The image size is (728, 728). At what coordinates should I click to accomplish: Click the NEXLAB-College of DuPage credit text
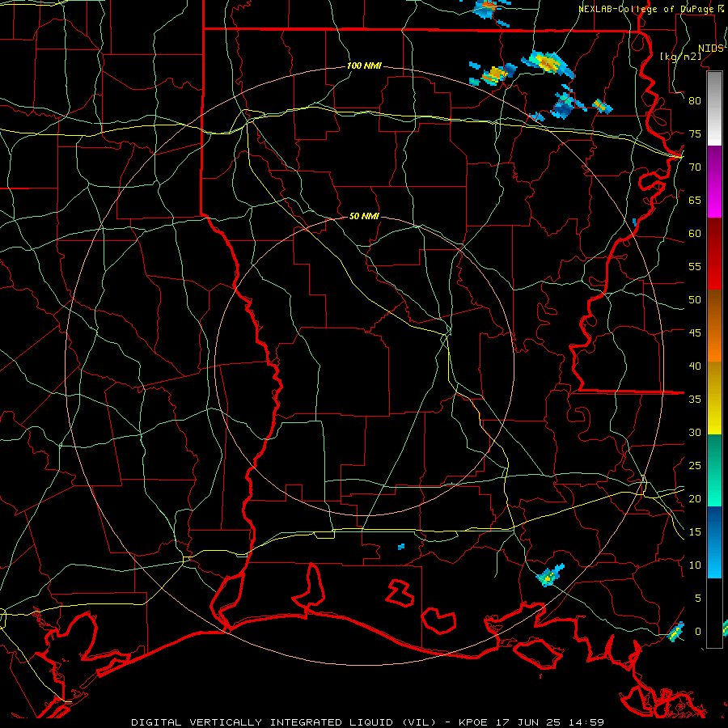point(645,9)
